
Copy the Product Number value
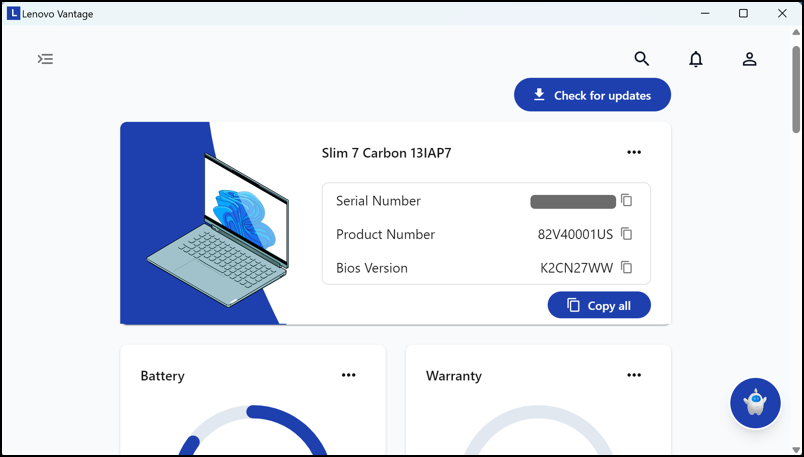click(x=627, y=234)
